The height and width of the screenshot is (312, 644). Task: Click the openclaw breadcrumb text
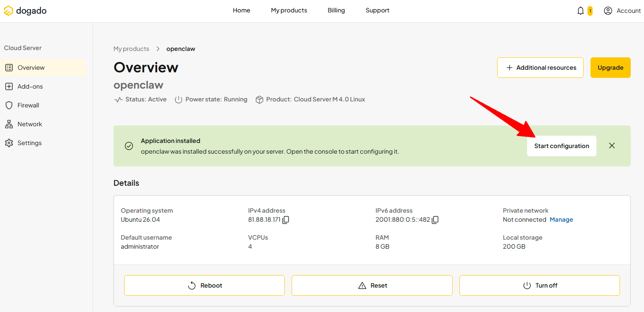click(181, 49)
